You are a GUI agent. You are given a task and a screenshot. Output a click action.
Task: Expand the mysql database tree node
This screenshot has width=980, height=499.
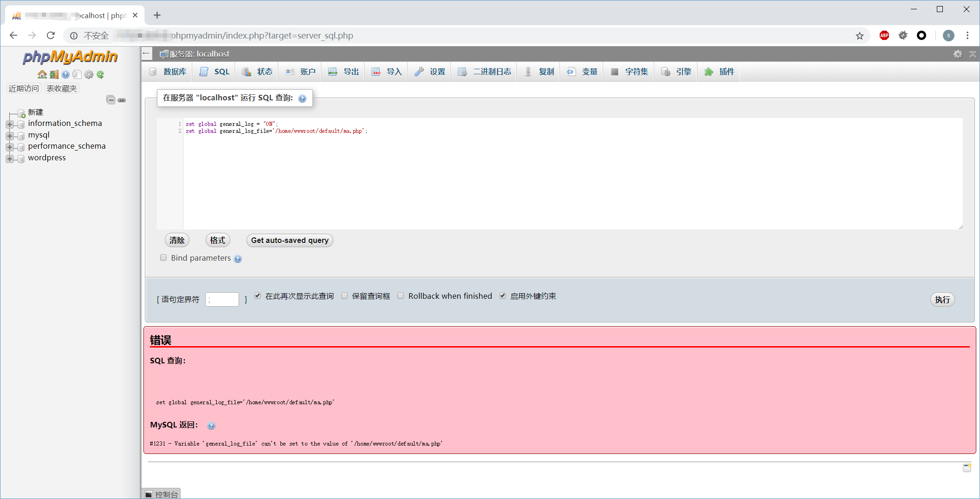[9, 136]
